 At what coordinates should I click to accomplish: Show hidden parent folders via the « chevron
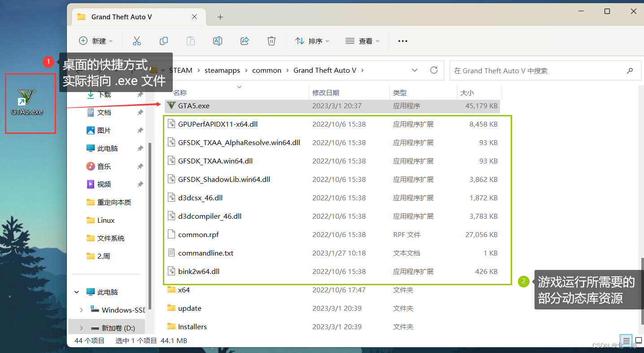164,71
